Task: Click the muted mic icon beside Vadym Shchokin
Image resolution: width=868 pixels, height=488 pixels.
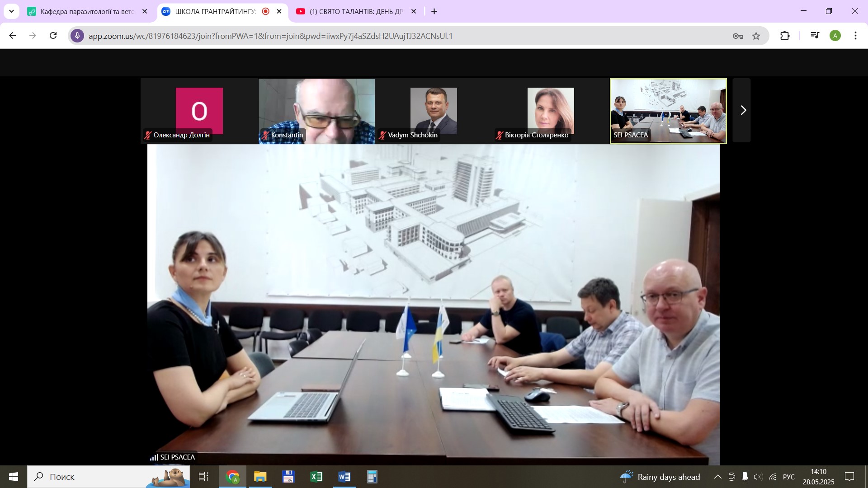Action: coord(382,135)
